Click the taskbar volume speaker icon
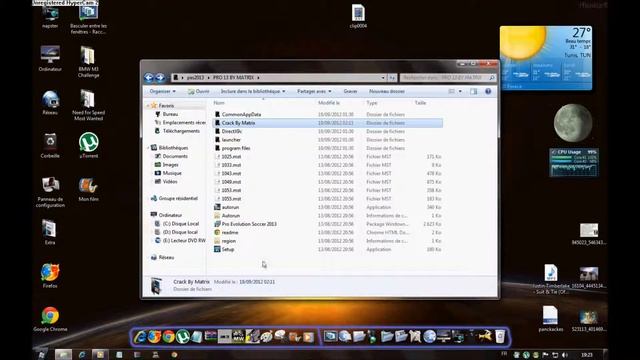Viewport: 640px width, 360px height. tap(565, 355)
